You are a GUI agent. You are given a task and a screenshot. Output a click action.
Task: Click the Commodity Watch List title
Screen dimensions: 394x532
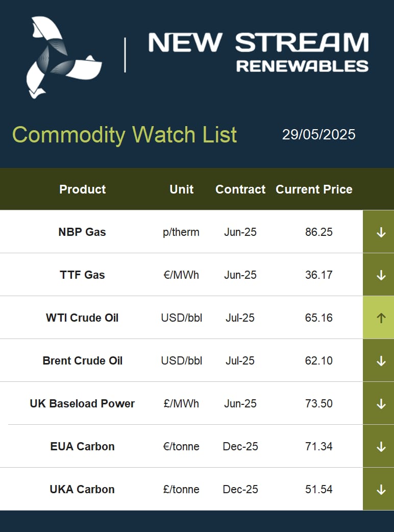(x=125, y=135)
